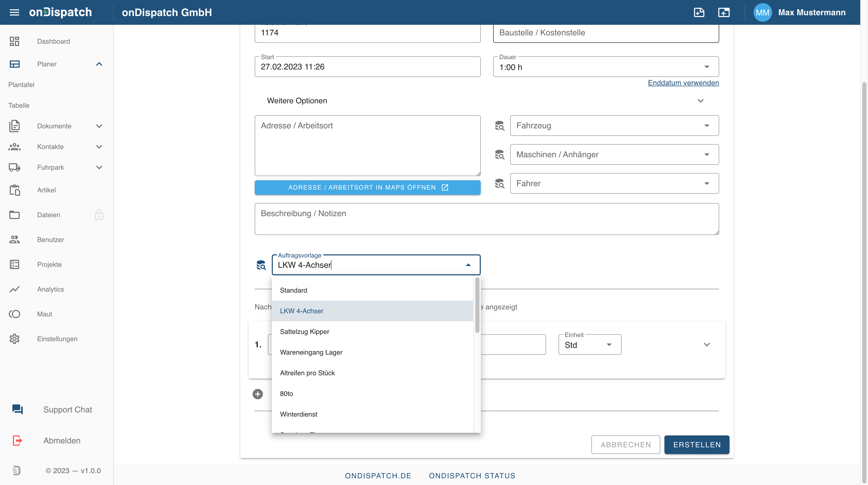Click the template dropdown list scrollbar
The image size is (868, 485).
[x=477, y=305]
